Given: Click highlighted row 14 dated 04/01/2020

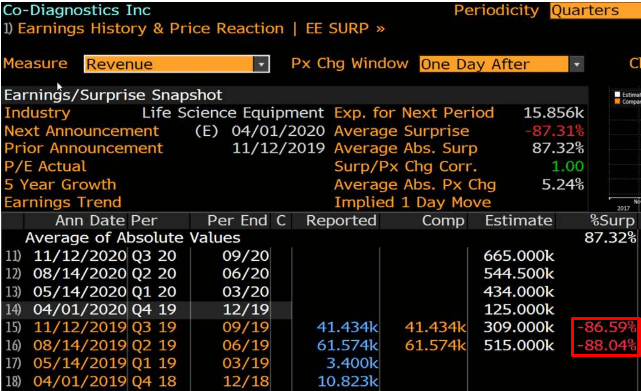Looking at the screenshot, I should pos(319,310).
